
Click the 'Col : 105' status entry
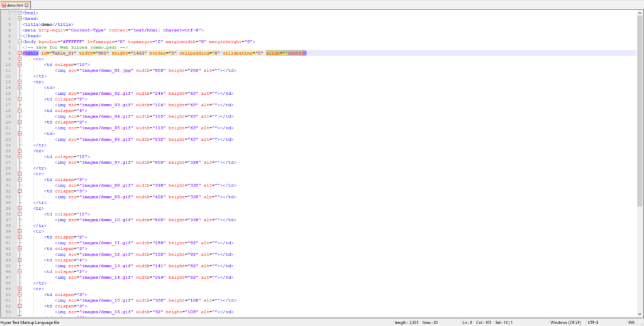point(484,323)
